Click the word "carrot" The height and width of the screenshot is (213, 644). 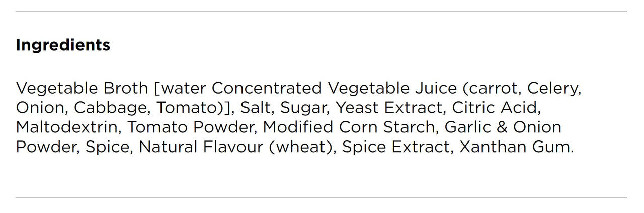coord(492,88)
